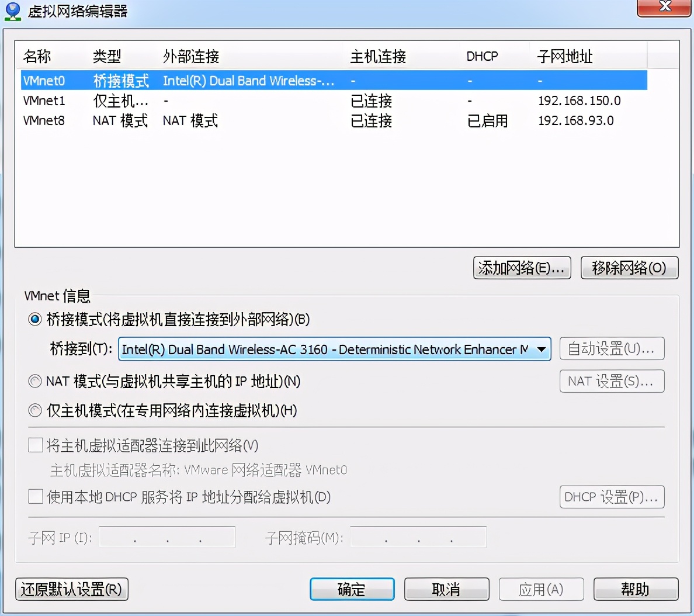This screenshot has height=616, width=694.
Task: Click the 移除网络(O) button
Action: [x=629, y=268]
